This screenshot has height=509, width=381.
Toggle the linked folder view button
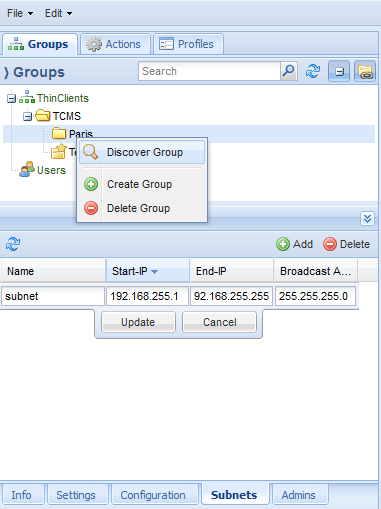[365, 71]
